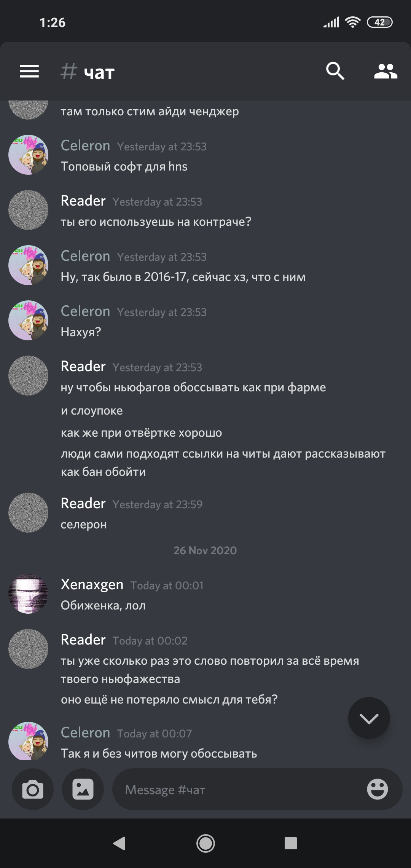Image resolution: width=411 pixels, height=868 pixels.
Task: Tap the Android home button
Action: (205, 843)
